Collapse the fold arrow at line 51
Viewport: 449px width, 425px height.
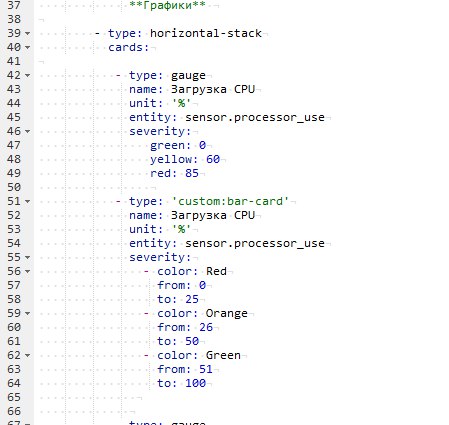pyautogui.click(x=28, y=201)
